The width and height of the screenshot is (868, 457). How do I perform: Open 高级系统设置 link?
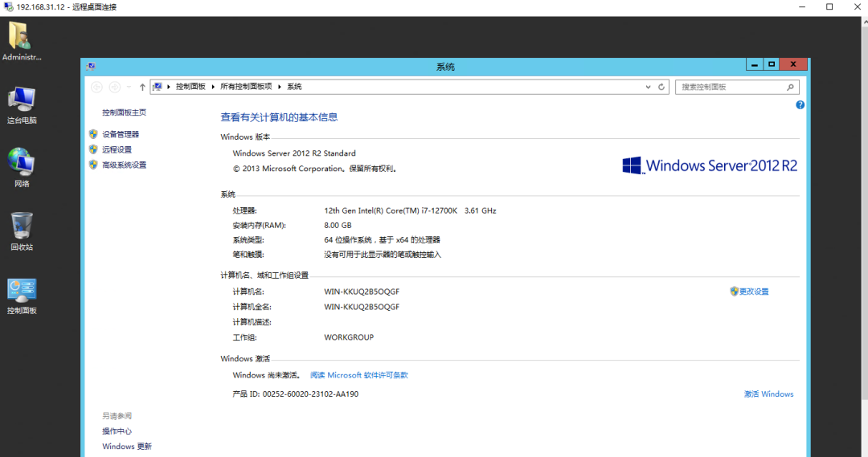(x=124, y=165)
